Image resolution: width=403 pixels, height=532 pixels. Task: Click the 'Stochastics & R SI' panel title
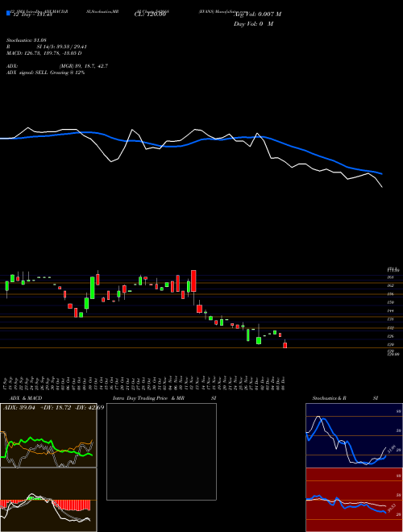[x=345, y=398]
